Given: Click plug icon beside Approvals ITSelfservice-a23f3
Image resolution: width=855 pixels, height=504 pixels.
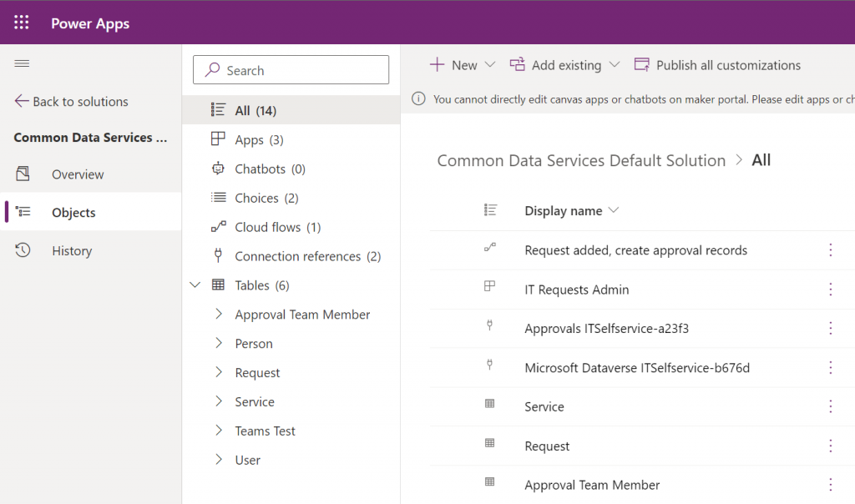Looking at the screenshot, I should [489, 325].
